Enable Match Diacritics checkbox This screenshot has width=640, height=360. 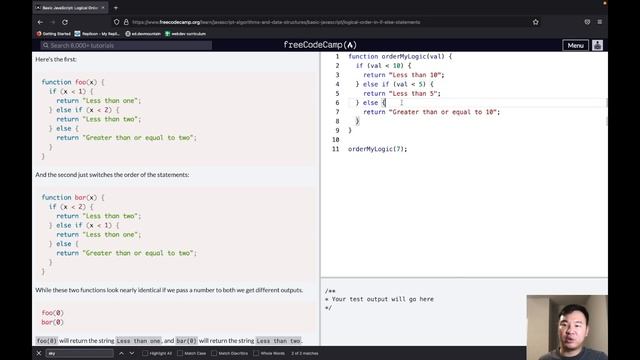[214, 353]
